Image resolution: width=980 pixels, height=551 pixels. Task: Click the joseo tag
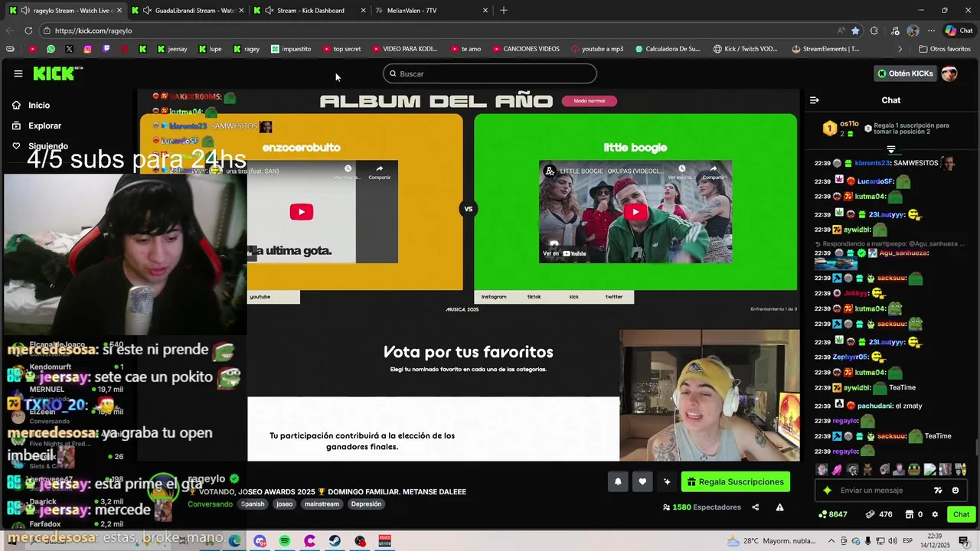[285, 504]
